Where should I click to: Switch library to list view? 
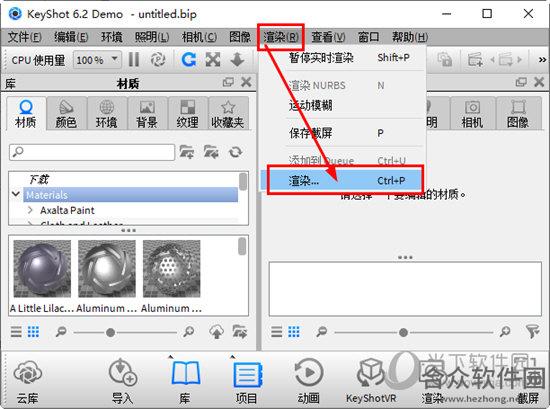tap(16, 331)
